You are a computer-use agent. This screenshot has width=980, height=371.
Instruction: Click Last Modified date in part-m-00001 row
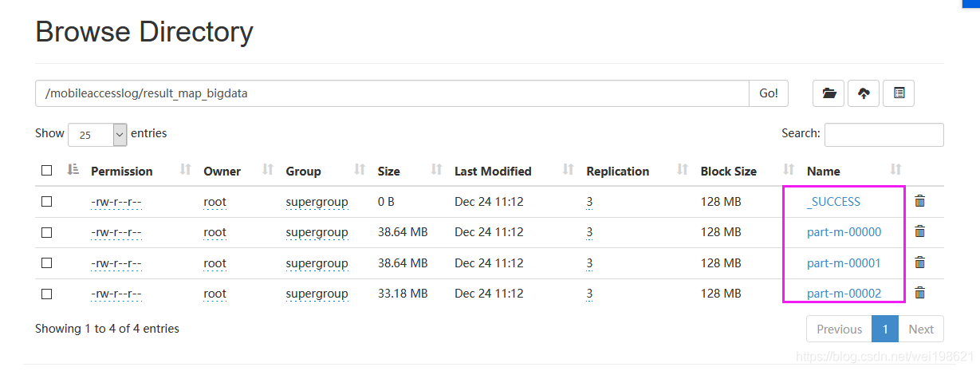click(x=489, y=263)
